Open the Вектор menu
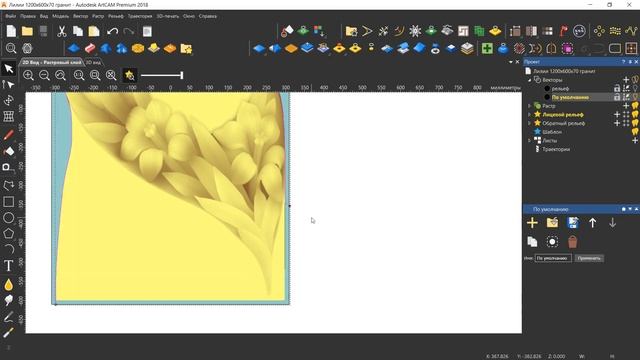The width and height of the screenshot is (640, 360). [80, 16]
